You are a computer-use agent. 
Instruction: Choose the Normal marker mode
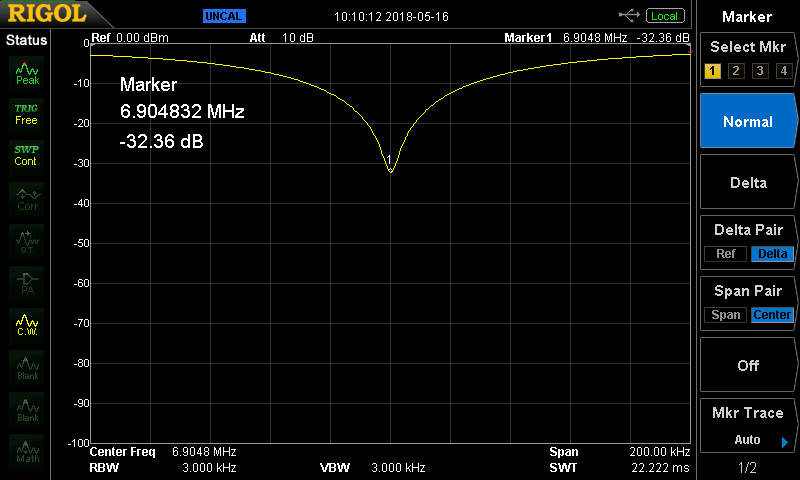pos(747,121)
